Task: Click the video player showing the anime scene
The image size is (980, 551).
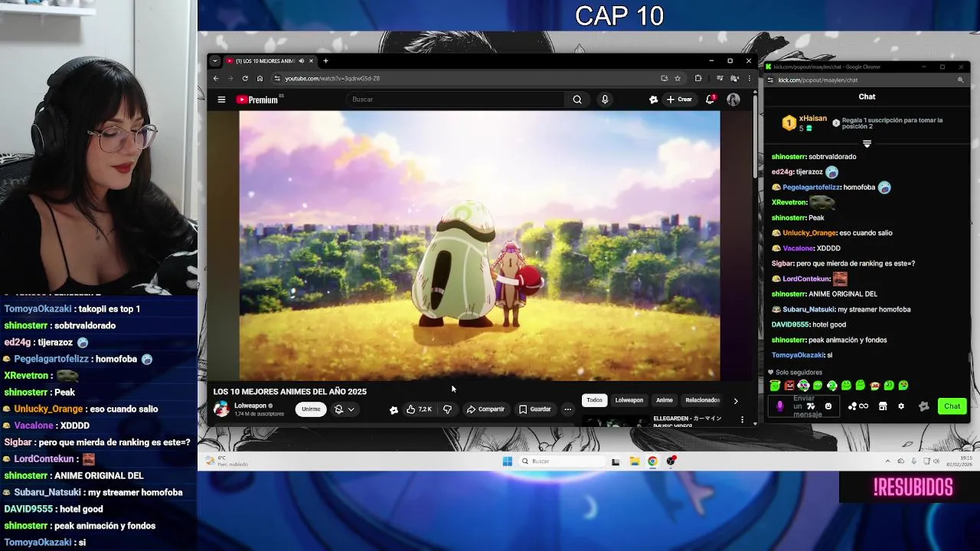Action: click(479, 245)
